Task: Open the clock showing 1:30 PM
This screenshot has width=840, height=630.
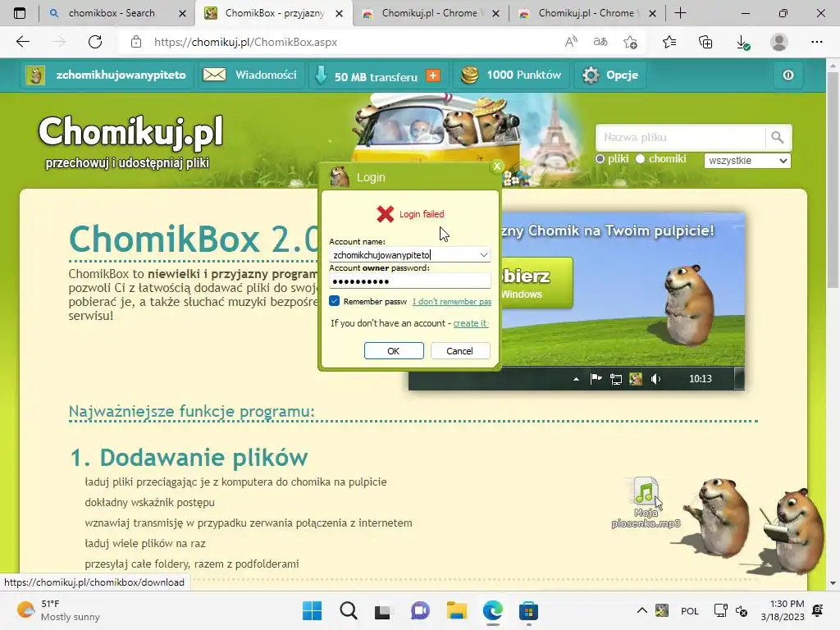Action: (x=783, y=610)
